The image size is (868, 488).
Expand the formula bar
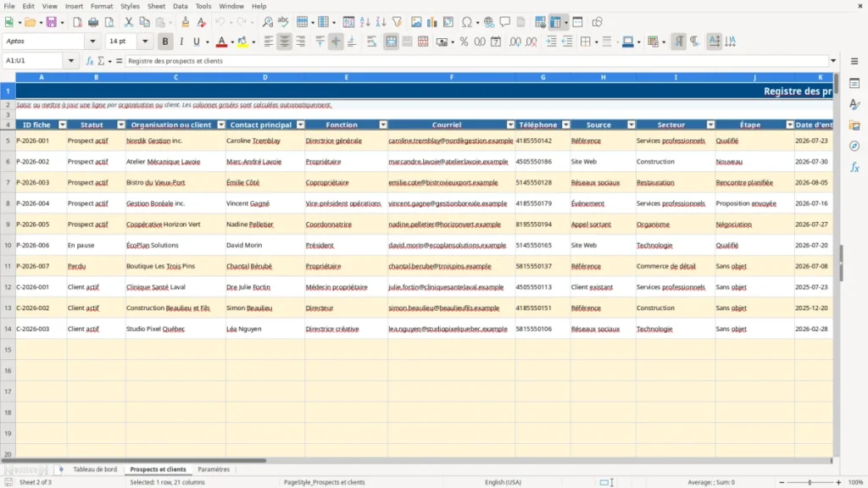click(x=833, y=61)
